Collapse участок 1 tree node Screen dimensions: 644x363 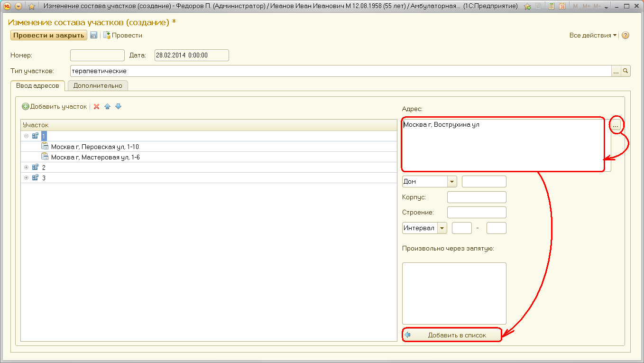27,136
